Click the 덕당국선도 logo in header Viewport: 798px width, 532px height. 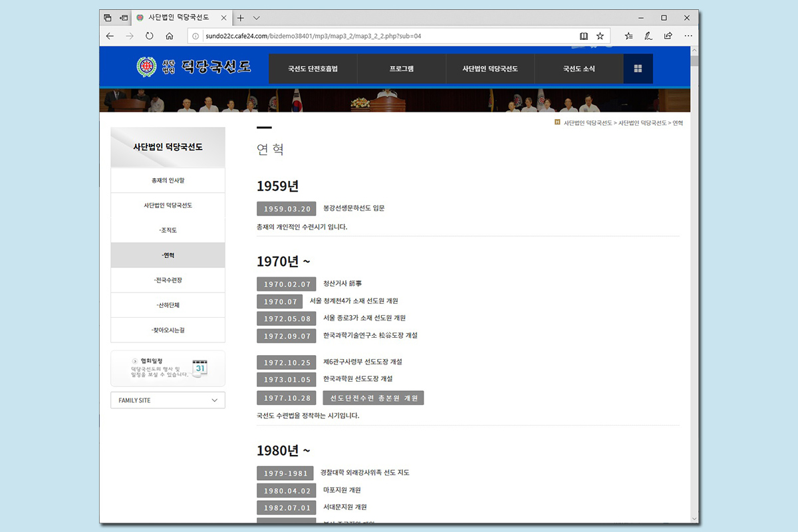tap(194, 66)
